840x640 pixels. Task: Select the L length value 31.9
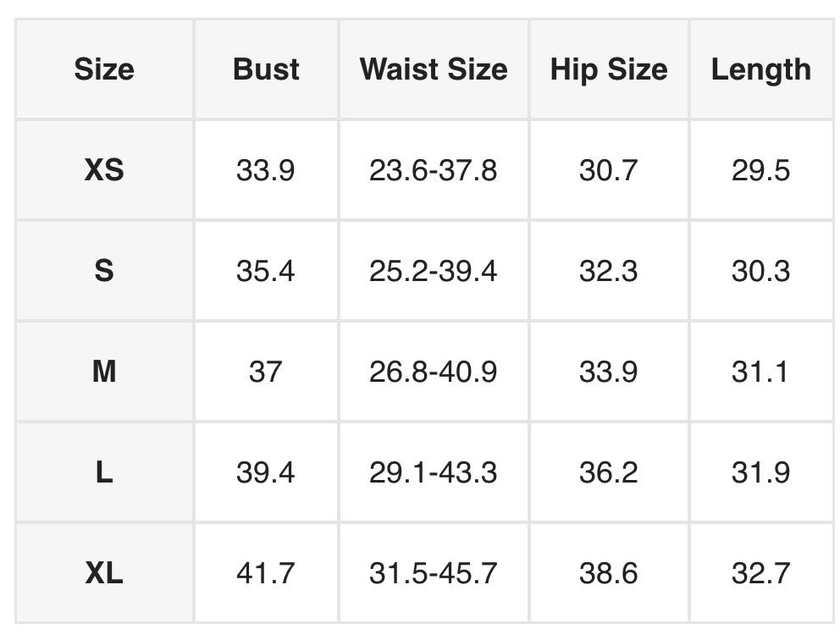760,472
